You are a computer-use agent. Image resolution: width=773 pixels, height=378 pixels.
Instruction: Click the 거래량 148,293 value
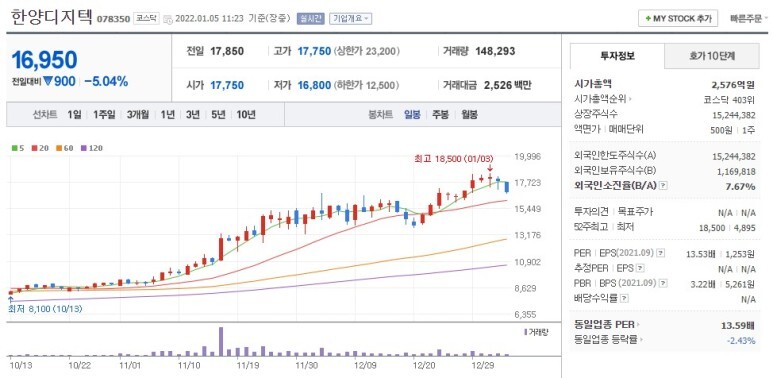coord(495,51)
